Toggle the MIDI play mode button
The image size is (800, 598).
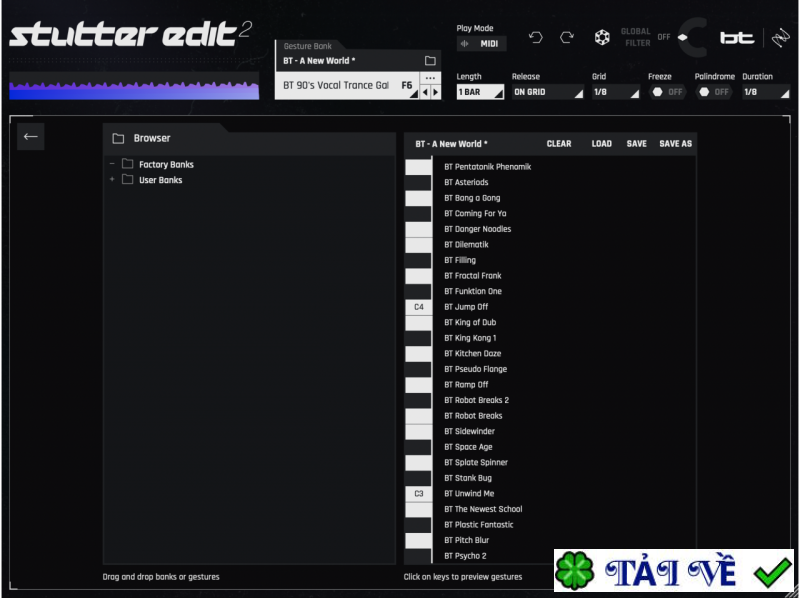point(481,44)
